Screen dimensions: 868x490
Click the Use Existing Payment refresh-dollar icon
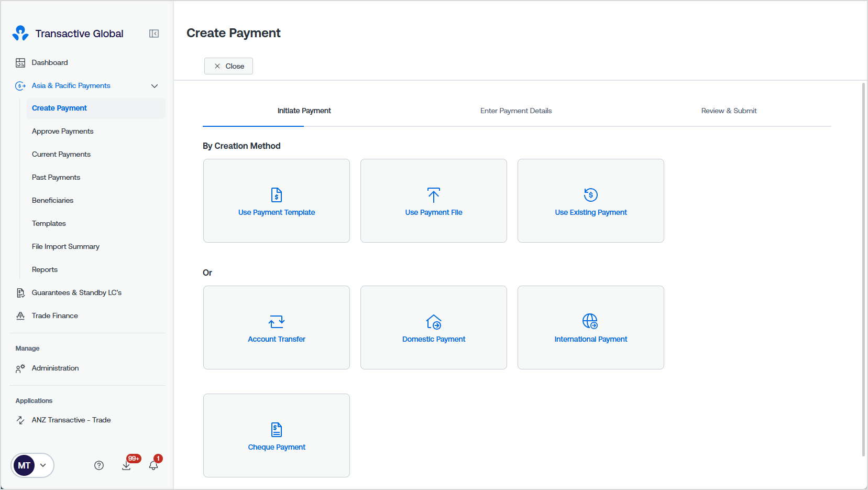[591, 195]
